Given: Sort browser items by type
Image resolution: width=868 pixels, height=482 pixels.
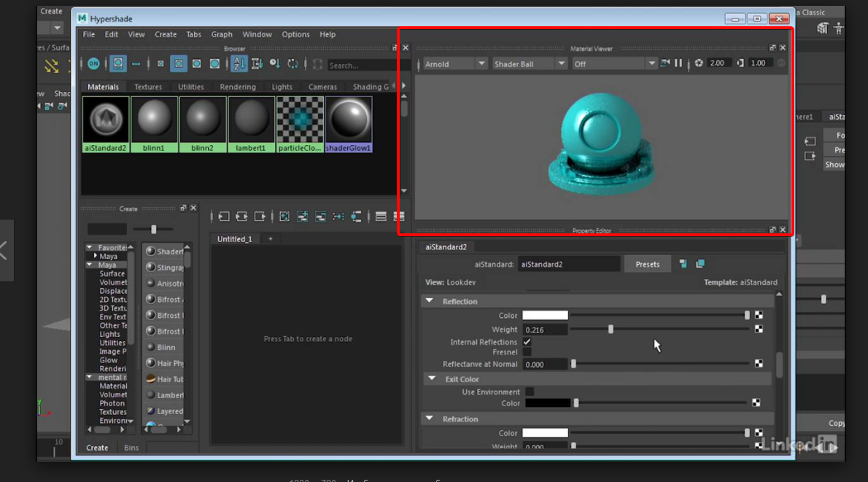Looking at the screenshot, I should pos(257,64).
